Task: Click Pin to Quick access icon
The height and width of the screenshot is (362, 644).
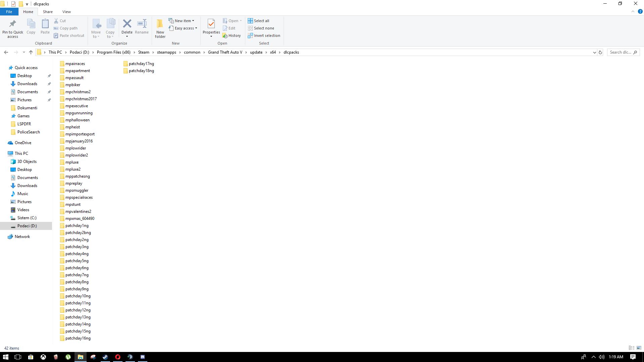Action: [13, 24]
